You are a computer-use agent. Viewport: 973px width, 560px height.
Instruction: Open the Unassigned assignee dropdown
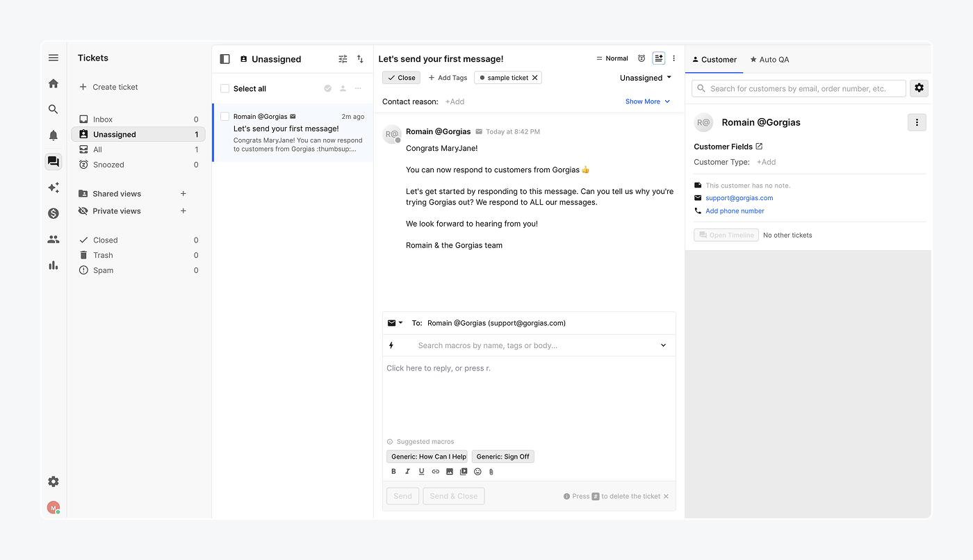[x=645, y=78]
